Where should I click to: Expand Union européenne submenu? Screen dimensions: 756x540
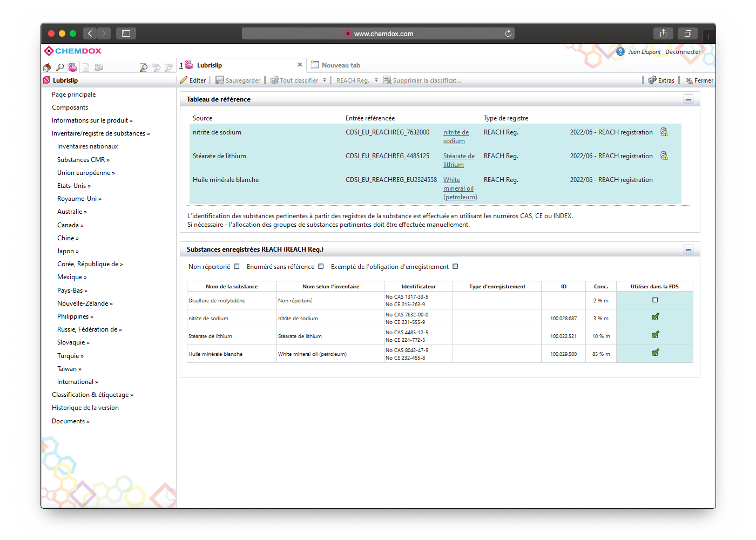tap(86, 173)
